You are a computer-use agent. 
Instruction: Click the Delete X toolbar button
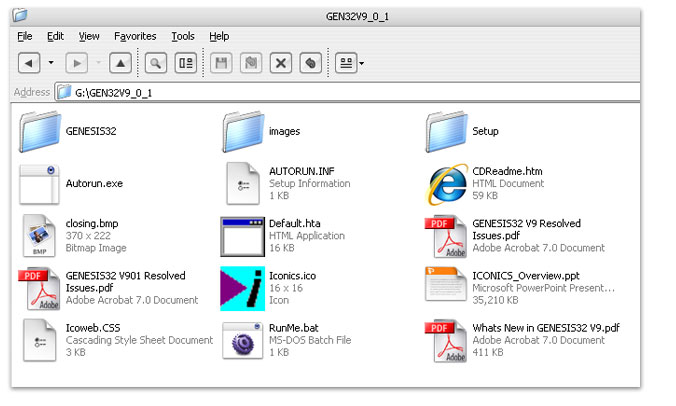[281, 63]
